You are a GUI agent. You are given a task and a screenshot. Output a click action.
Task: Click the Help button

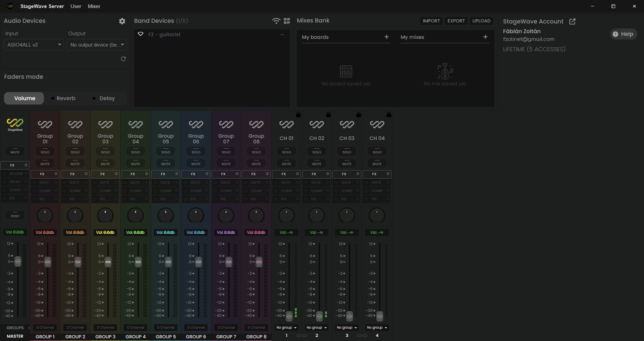tap(623, 34)
